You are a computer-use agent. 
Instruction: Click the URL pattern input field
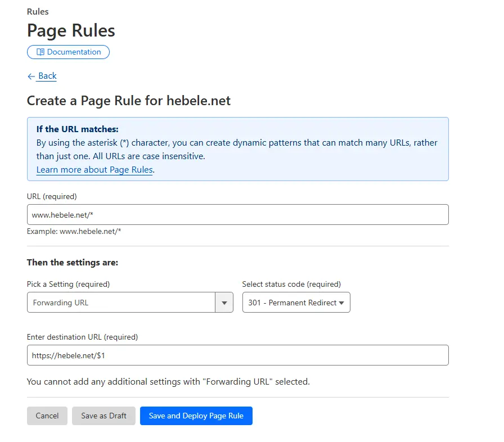click(x=237, y=214)
